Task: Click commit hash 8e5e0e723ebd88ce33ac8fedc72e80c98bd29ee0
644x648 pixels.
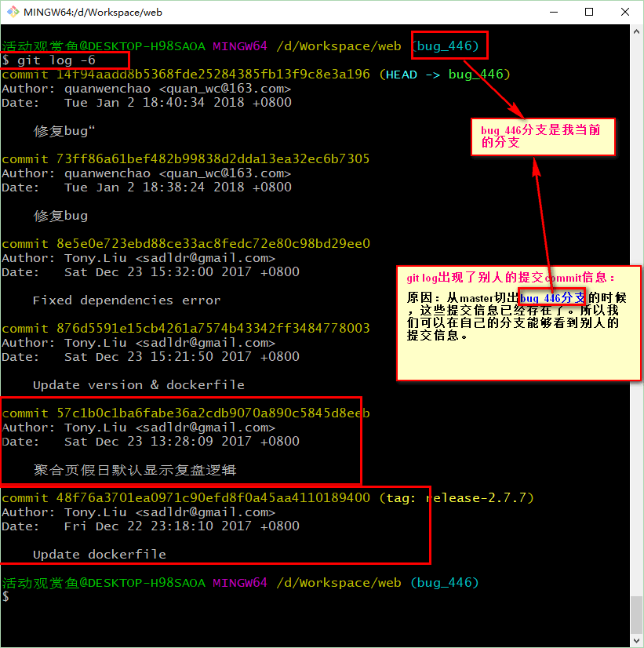Action: [213, 244]
